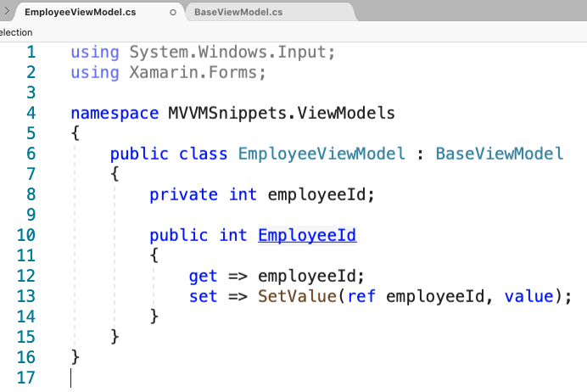Click the namespace keyword on line 4

115,113
